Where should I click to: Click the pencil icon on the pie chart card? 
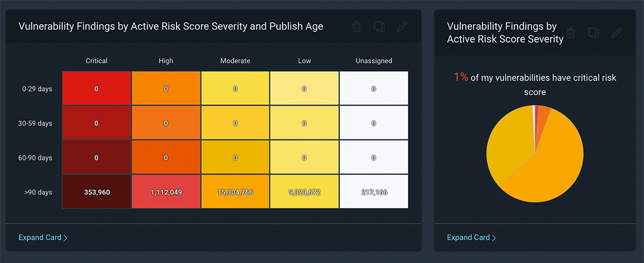coord(616,33)
